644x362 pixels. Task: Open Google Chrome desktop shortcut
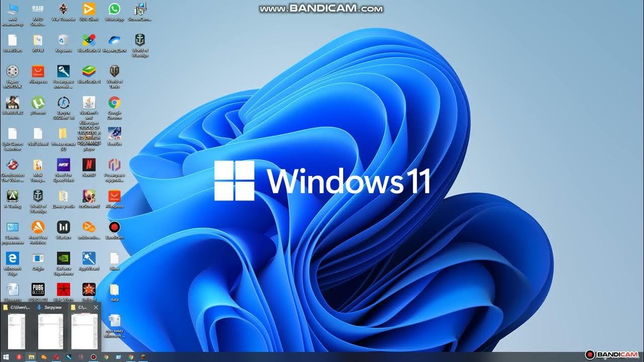point(114,108)
